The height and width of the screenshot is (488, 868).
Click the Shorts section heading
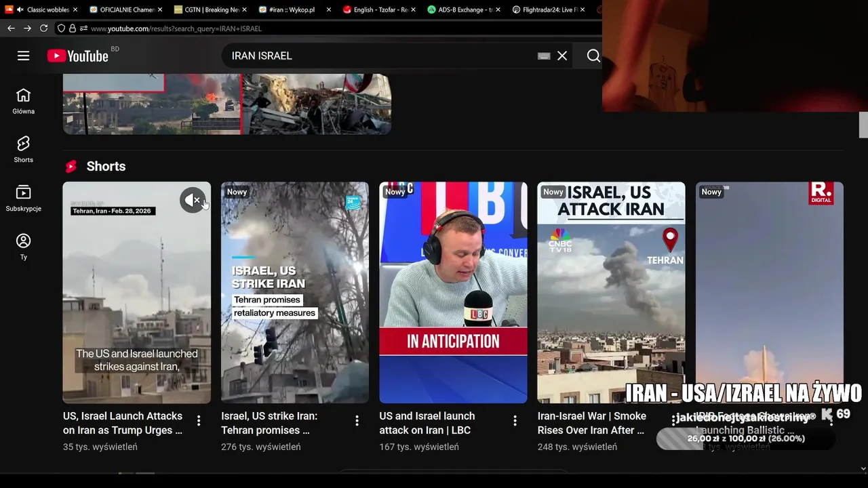pos(106,166)
